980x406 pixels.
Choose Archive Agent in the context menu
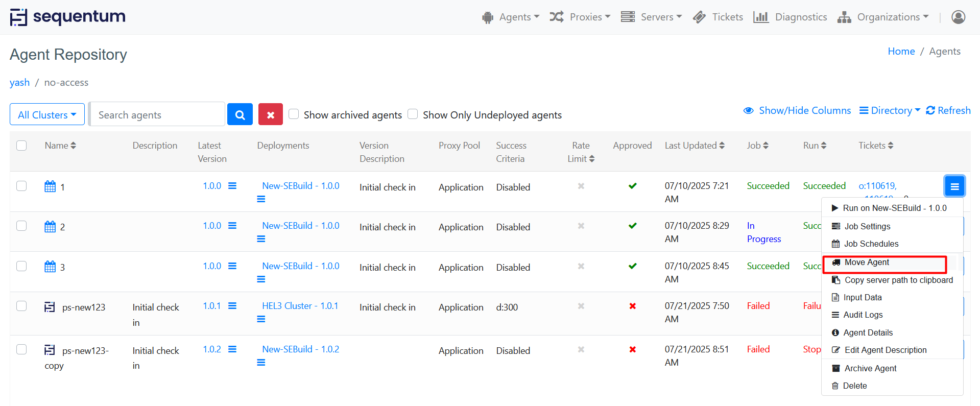tap(870, 368)
